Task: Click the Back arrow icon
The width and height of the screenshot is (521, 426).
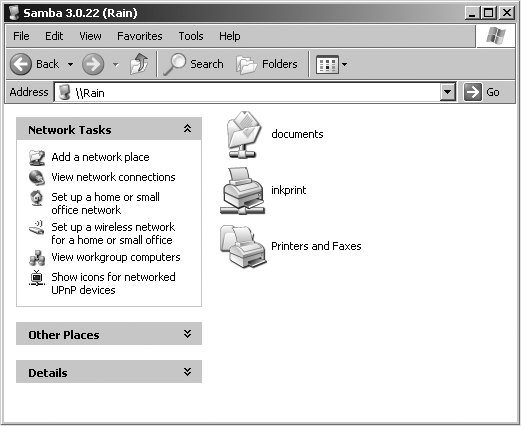Action: (x=21, y=64)
